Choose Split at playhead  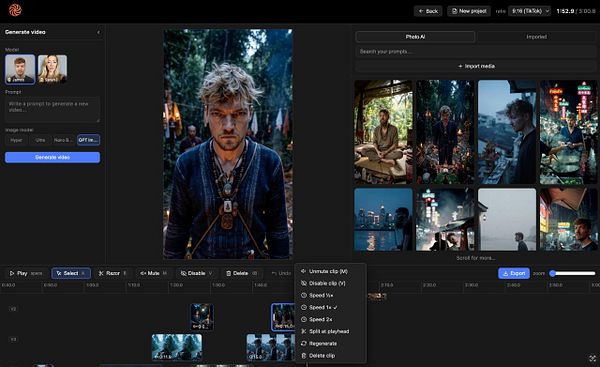tap(331, 331)
